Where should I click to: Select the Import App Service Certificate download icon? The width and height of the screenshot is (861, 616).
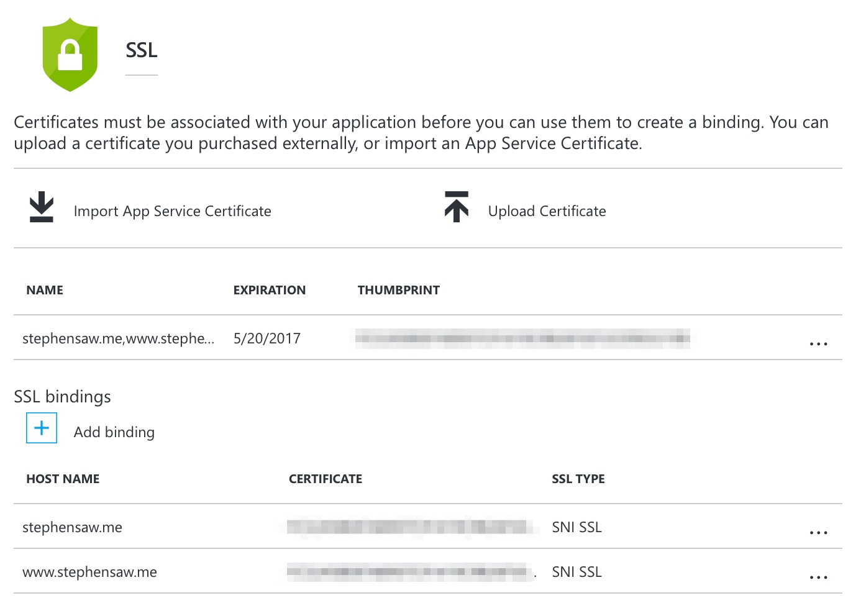point(41,207)
